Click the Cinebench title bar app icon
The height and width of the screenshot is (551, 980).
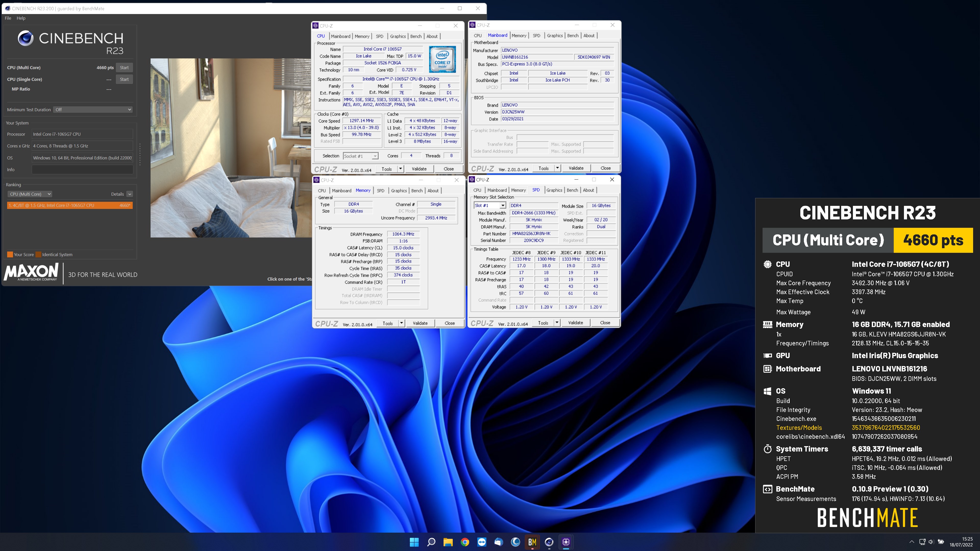pyautogui.click(x=8, y=8)
